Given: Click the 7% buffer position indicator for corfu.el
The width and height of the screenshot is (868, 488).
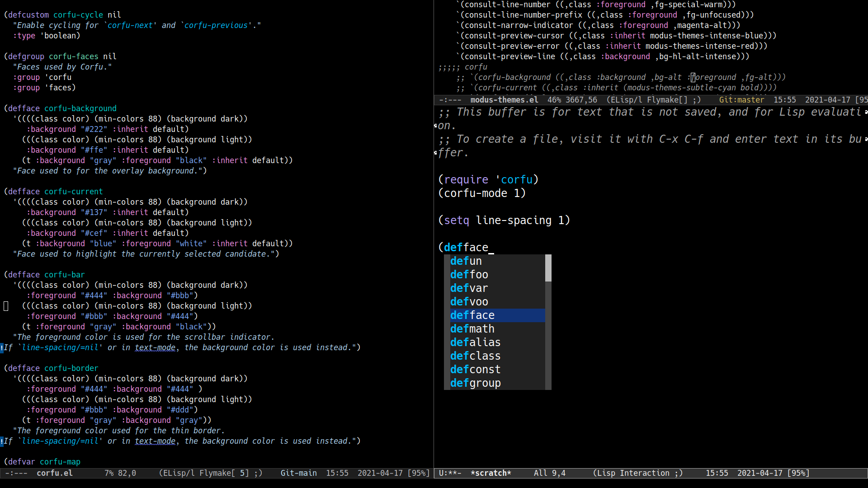Looking at the screenshot, I should [x=108, y=473].
